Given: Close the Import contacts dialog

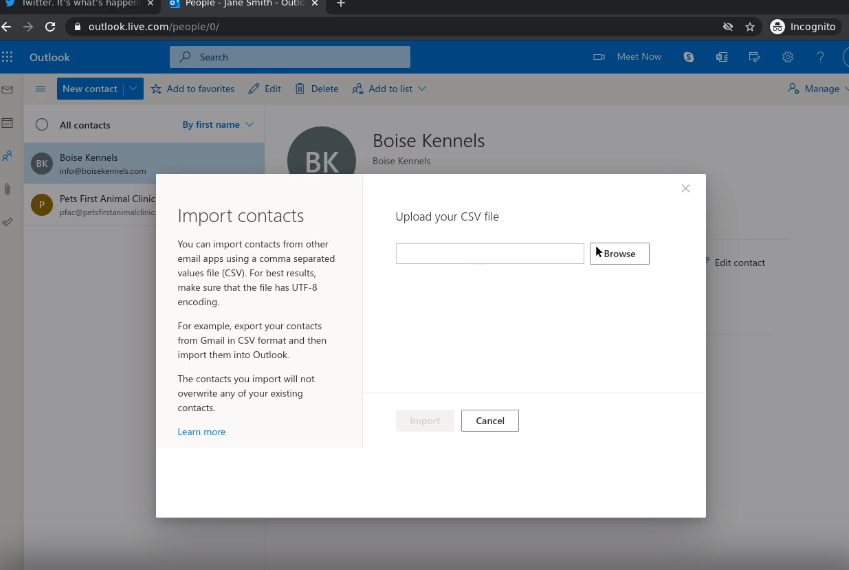Looking at the screenshot, I should 685,188.
